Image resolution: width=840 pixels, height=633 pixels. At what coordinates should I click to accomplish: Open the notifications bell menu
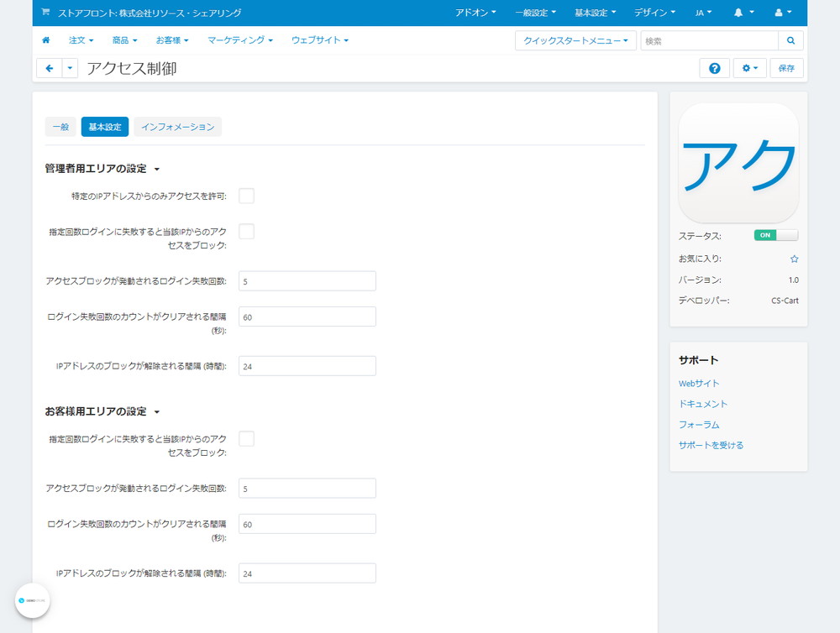(x=743, y=13)
